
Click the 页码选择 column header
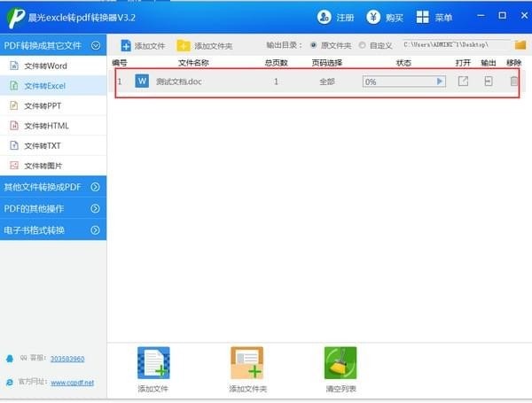pos(327,63)
